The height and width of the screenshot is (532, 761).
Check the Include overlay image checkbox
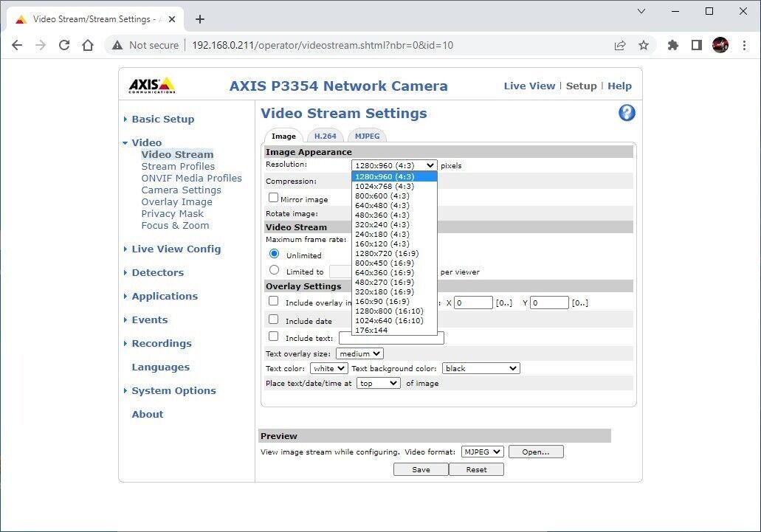tap(273, 301)
